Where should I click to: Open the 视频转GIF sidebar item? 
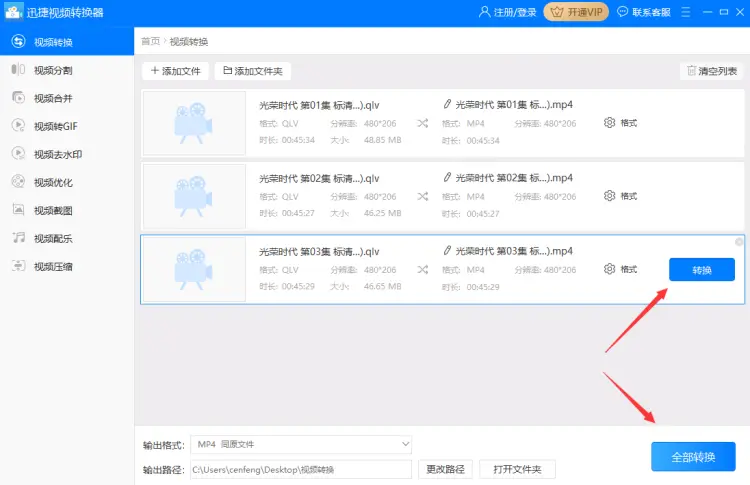click(x=66, y=126)
